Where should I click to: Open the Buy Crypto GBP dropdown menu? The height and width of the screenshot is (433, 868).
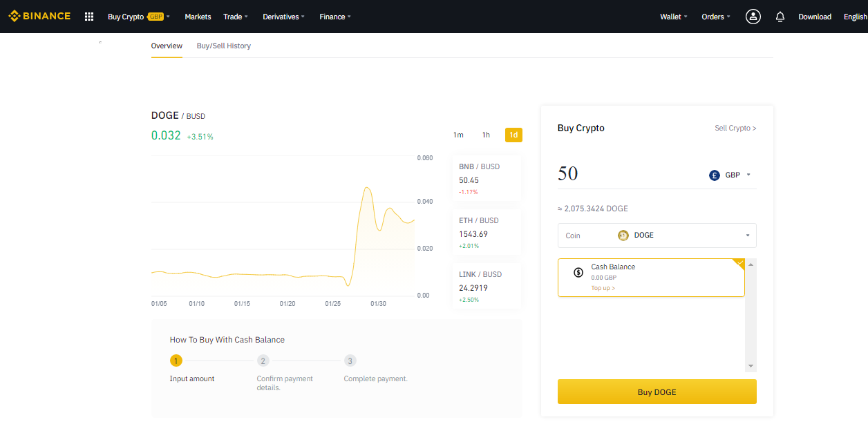[x=139, y=17]
